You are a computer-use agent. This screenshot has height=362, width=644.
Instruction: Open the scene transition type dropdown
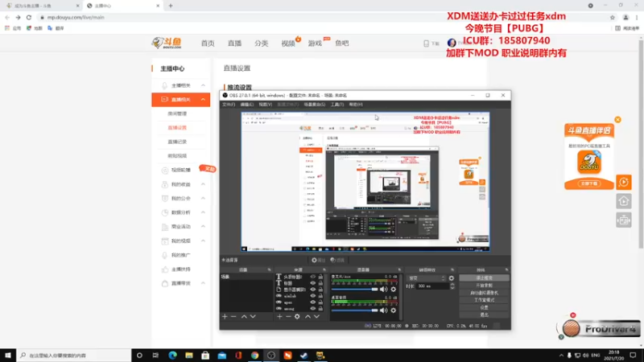coord(427,278)
